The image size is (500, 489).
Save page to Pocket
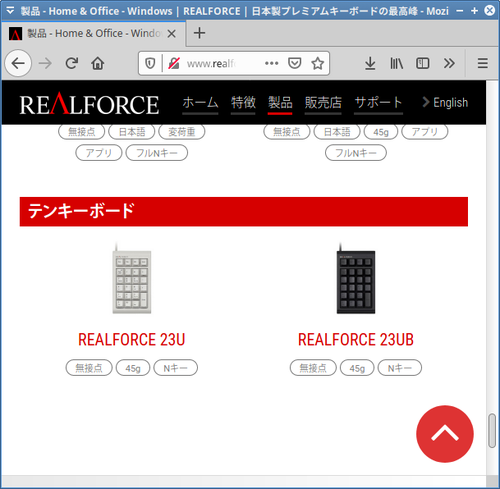(x=294, y=63)
